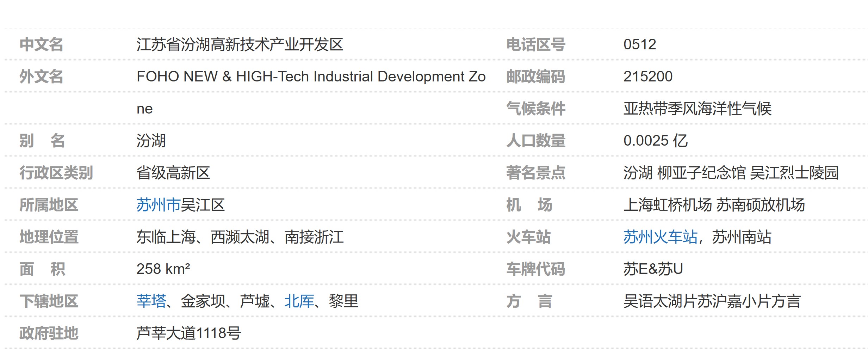Click the label 人口数量

pos(536,141)
